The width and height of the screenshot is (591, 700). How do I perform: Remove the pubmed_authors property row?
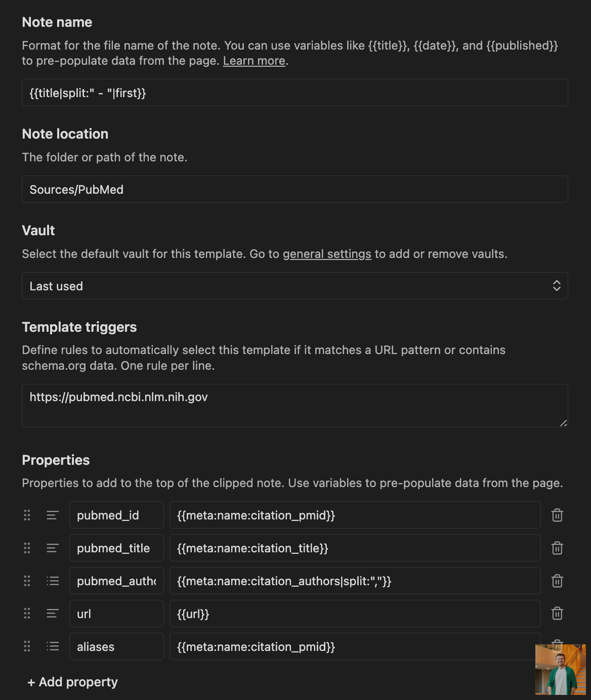(557, 581)
